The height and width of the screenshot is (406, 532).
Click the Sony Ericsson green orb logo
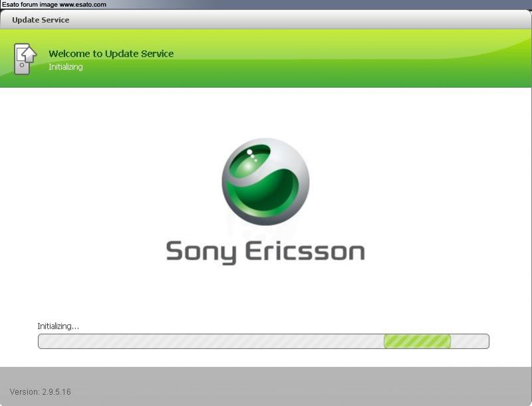coord(265,181)
